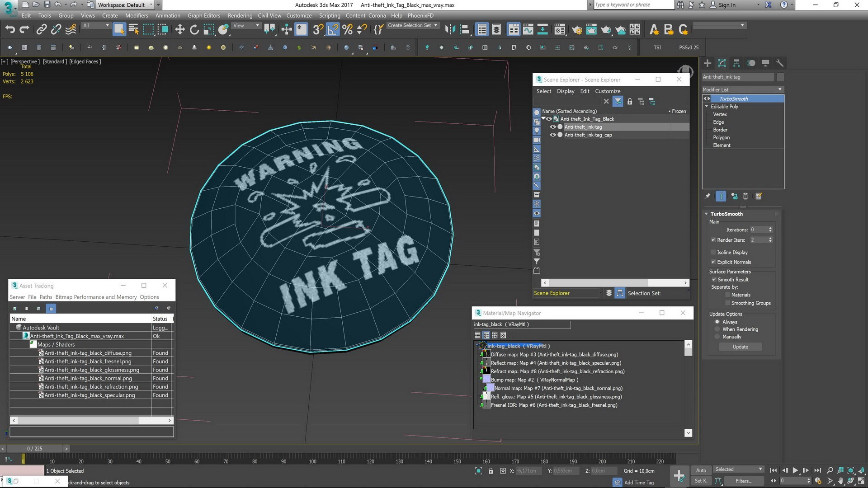Collapse the TurboSmooth rollout
Image resolution: width=868 pixels, height=488 pixels.
(x=706, y=214)
